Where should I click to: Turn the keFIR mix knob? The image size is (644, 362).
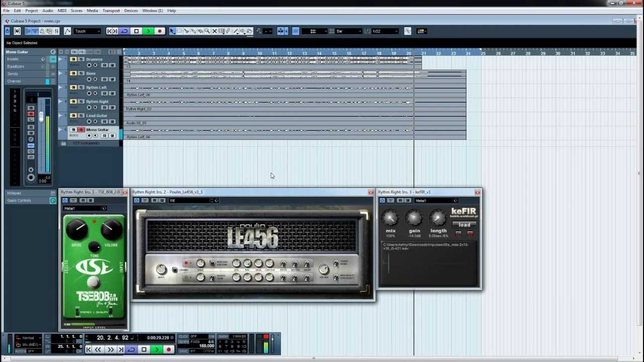pyautogui.click(x=390, y=218)
